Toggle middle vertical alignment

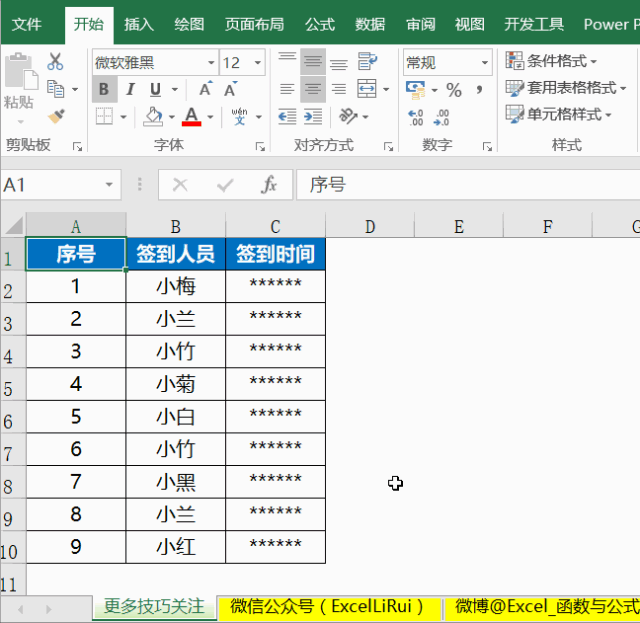313,61
